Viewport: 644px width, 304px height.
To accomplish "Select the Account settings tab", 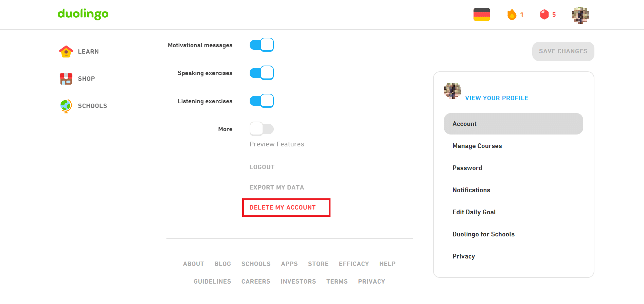I will [x=514, y=124].
